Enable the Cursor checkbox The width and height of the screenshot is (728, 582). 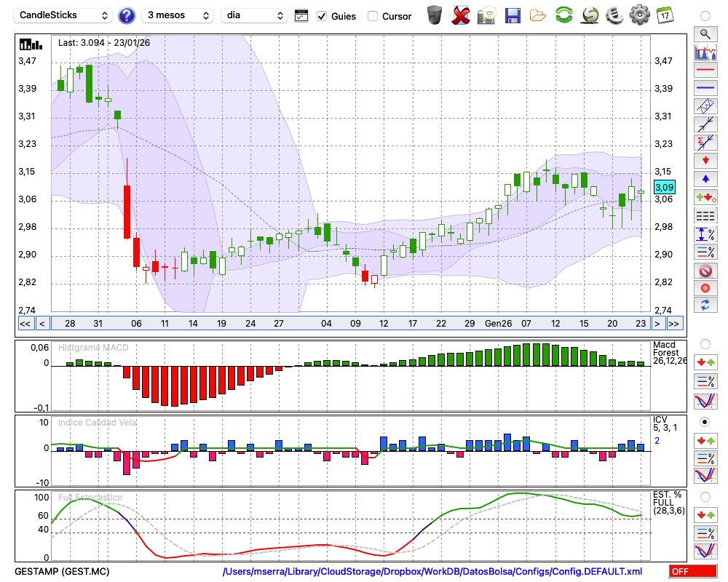pyautogui.click(x=372, y=16)
